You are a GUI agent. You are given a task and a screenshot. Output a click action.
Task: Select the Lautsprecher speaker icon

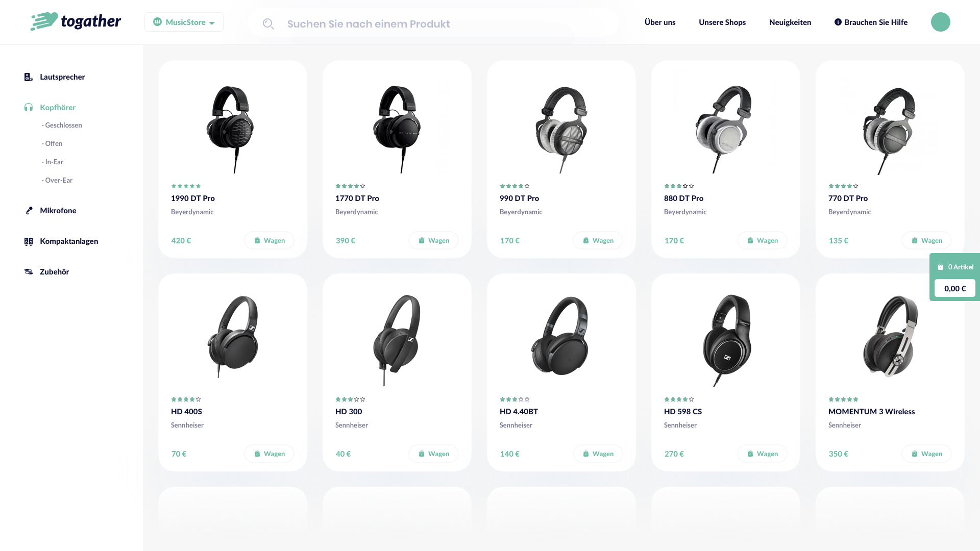[29, 77]
